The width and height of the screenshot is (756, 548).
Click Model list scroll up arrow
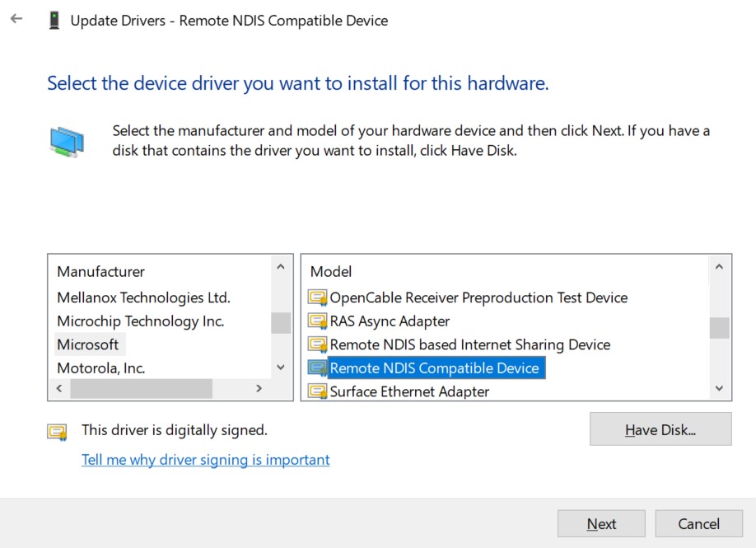tap(720, 267)
